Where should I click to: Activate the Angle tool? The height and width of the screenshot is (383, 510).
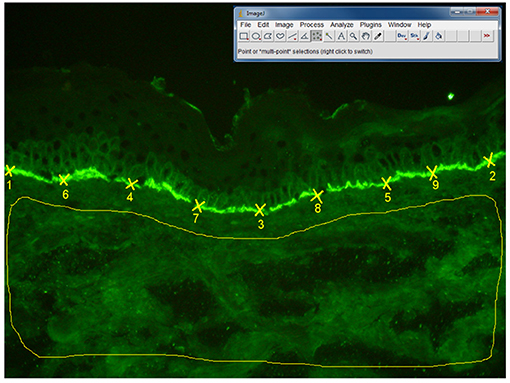tap(305, 36)
